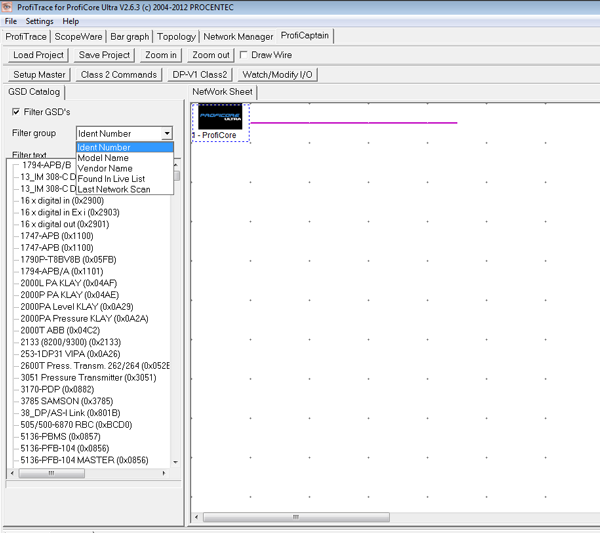Select 5136-PFB-104 MASTER (0x0856)

84,460
